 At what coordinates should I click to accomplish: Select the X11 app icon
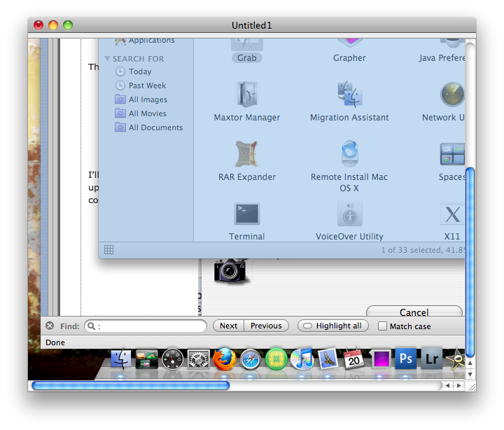coord(452,214)
